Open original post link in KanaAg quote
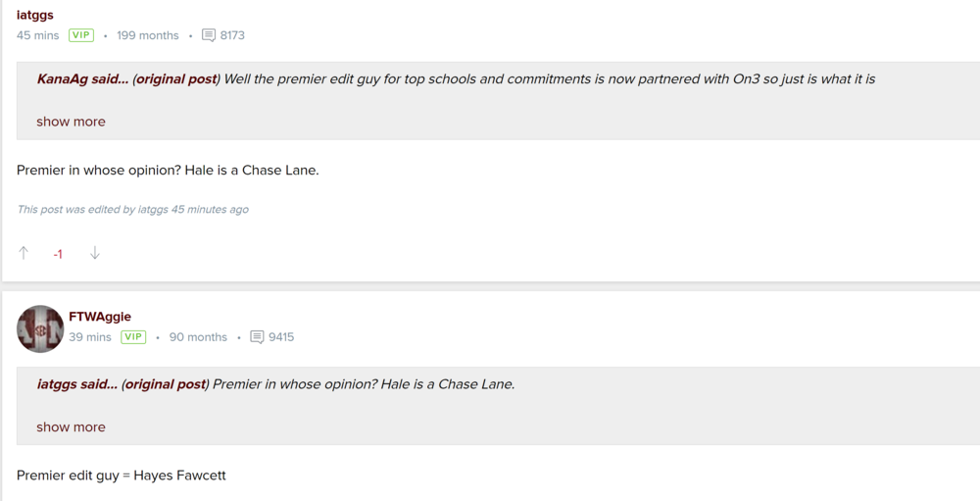This screenshot has height=501, width=980. [x=175, y=78]
